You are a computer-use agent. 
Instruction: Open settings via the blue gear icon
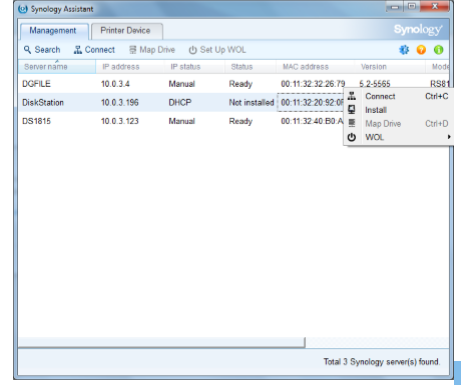(404, 50)
